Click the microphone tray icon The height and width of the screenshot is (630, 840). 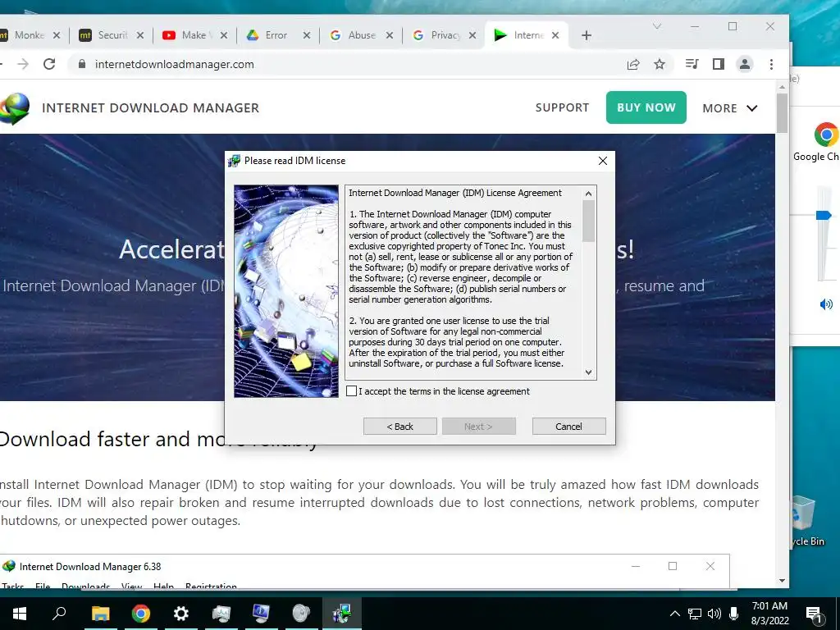coord(734,614)
